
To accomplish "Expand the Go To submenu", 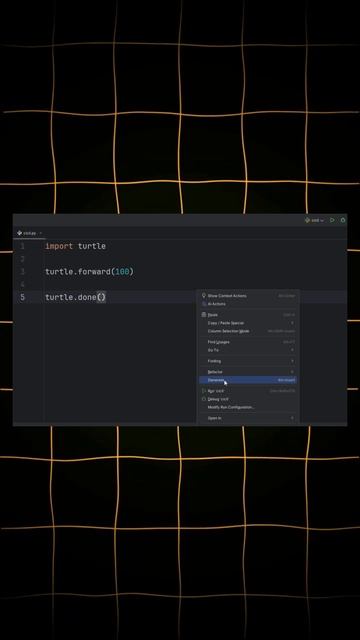I will coord(249,350).
